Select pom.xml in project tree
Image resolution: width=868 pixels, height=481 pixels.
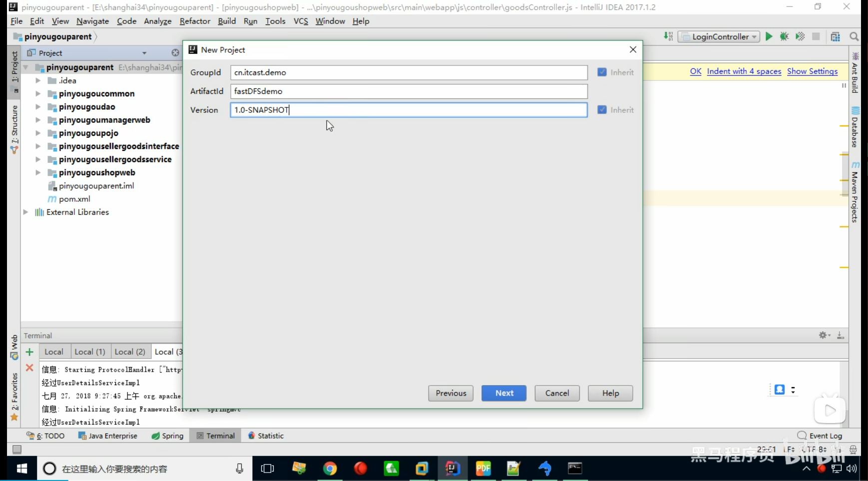(x=74, y=199)
